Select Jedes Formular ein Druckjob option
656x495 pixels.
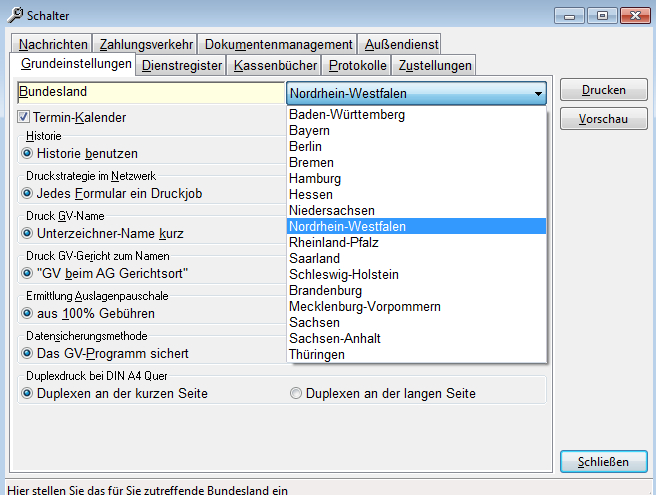click(27, 194)
